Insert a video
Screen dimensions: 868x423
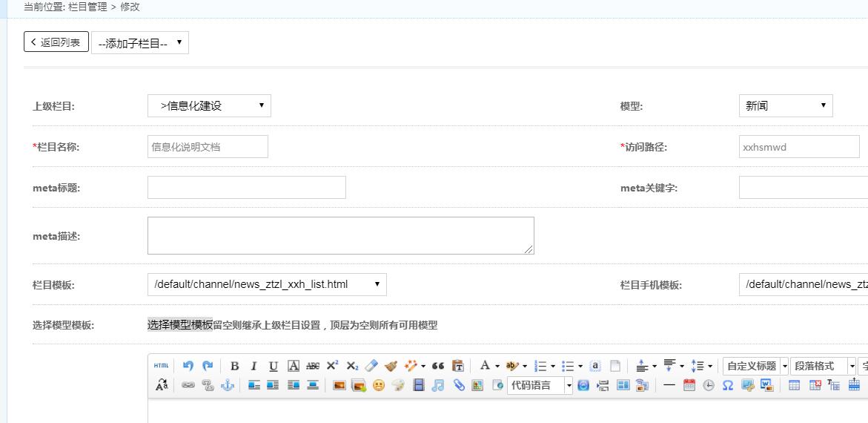pyautogui.click(x=419, y=384)
